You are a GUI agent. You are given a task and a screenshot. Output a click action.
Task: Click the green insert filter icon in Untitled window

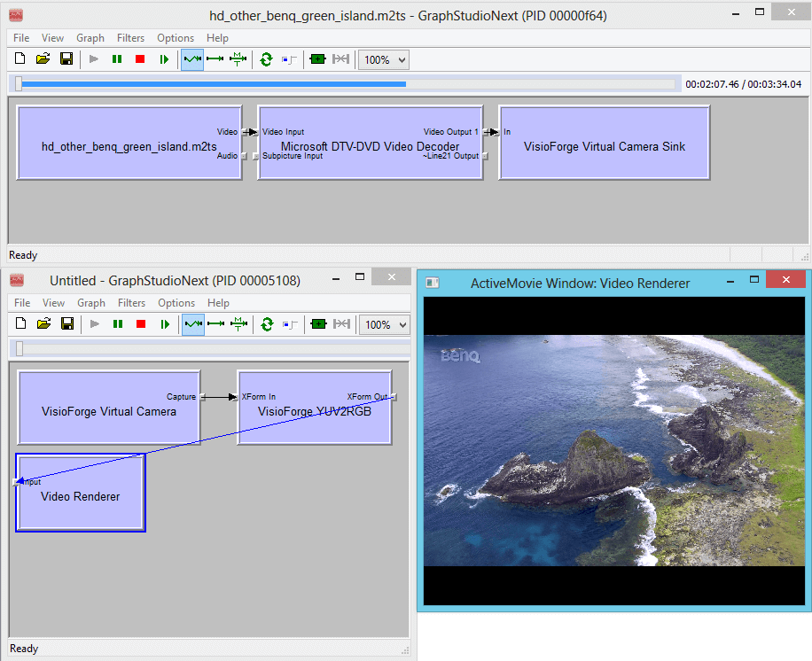click(318, 324)
